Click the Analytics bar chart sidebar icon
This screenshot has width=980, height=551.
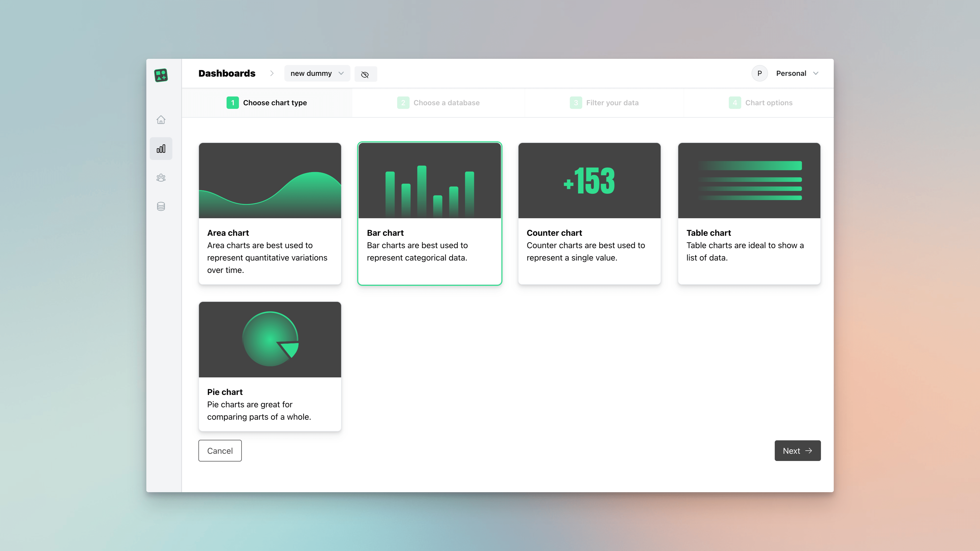[161, 149]
